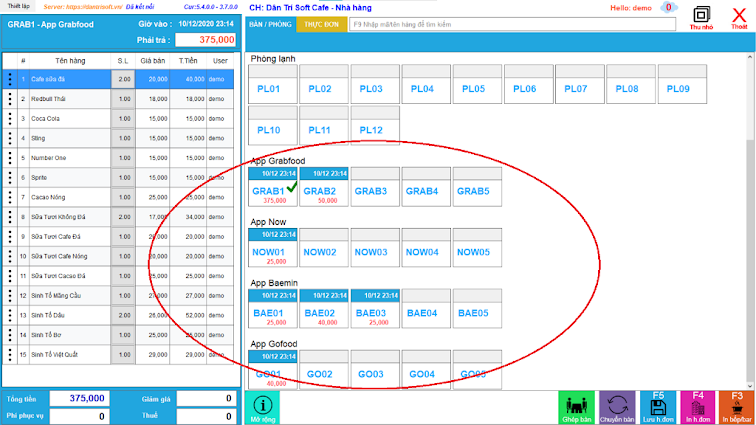The width and height of the screenshot is (756, 425).
Task: Open three-dot menu for Sinh Tố Dâu
Action: tap(10, 315)
